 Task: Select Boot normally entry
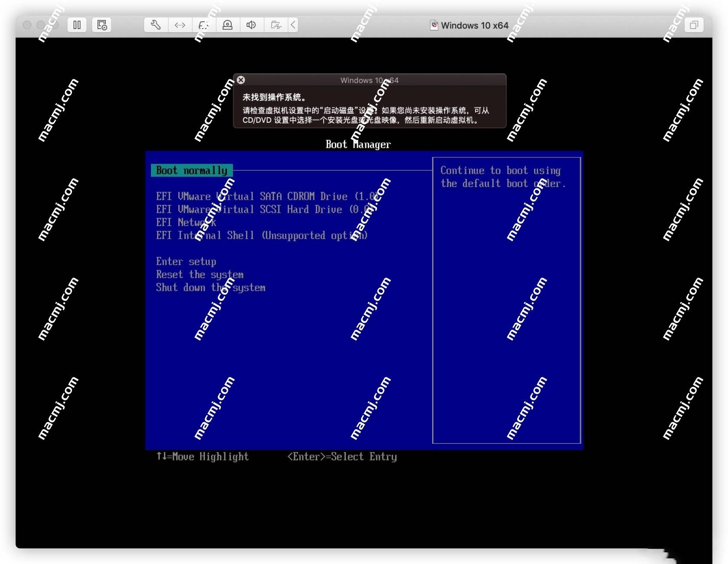(x=192, y=171)
